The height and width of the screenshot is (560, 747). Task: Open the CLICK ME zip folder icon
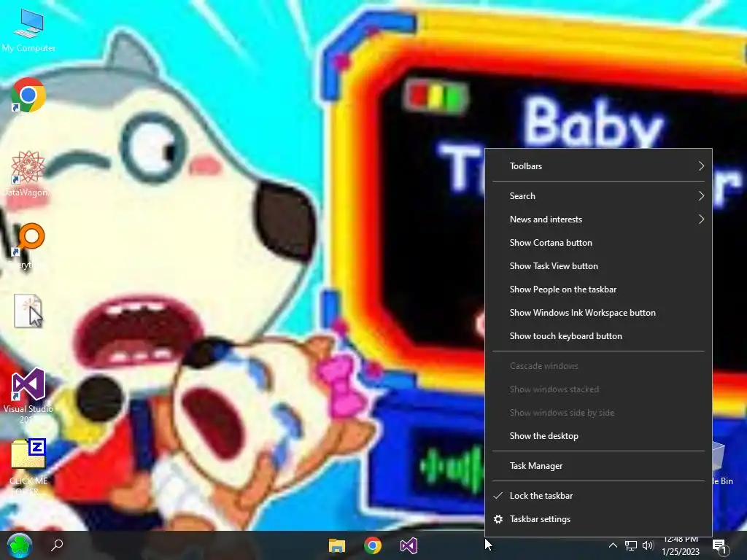tap(28, 464)
